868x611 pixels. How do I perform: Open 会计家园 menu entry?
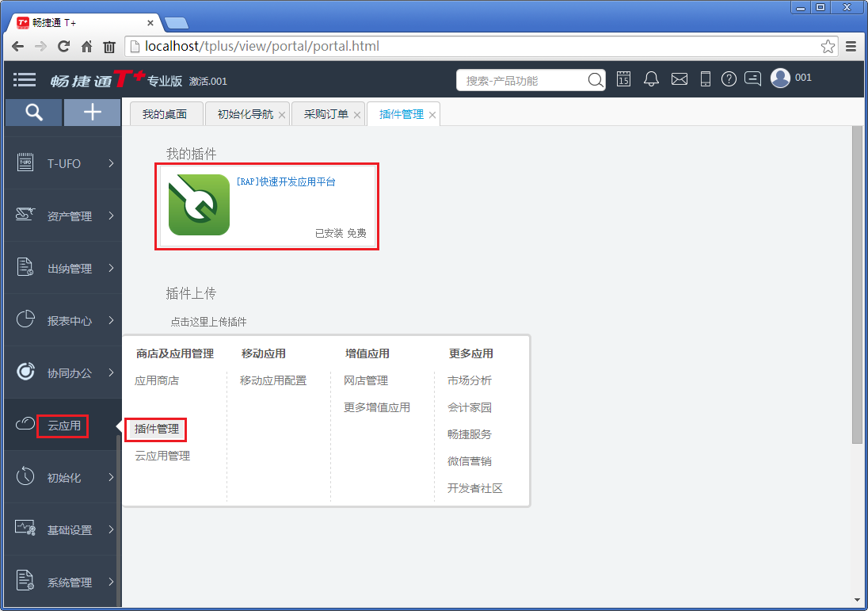tap(470, 407)
